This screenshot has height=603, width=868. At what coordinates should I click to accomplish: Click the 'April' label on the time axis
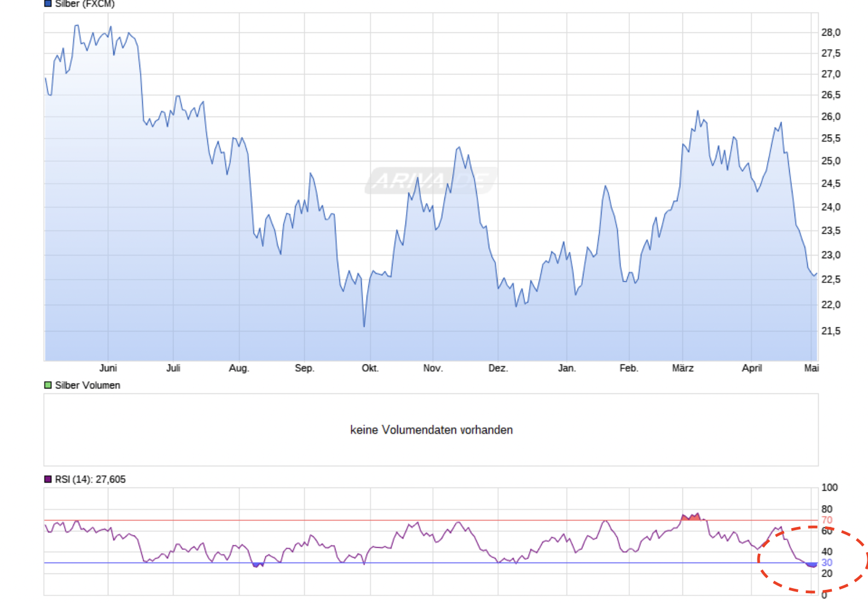tap(751, 368)
